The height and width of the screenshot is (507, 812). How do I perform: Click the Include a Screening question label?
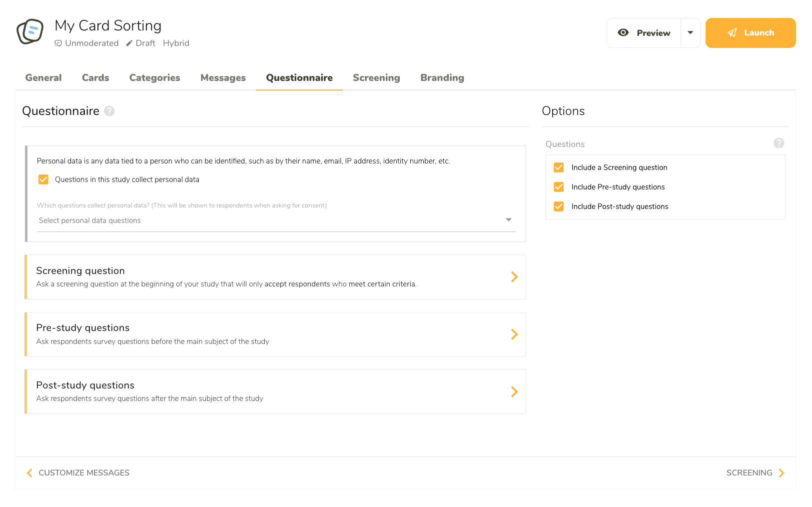pos(620,167)
